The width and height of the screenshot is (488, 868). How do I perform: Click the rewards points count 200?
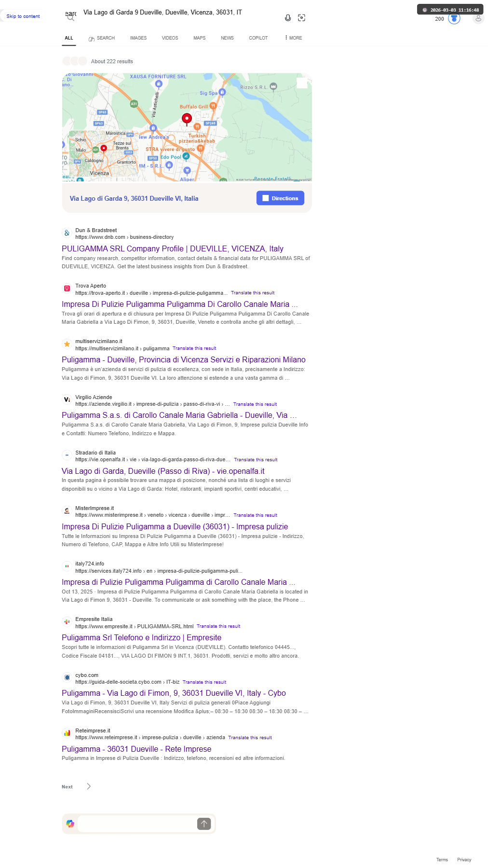(x=439, y=19)
